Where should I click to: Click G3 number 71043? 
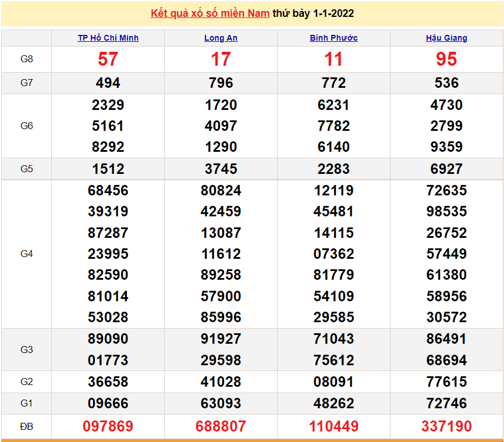pyautogui.click(x=333, y=339)
